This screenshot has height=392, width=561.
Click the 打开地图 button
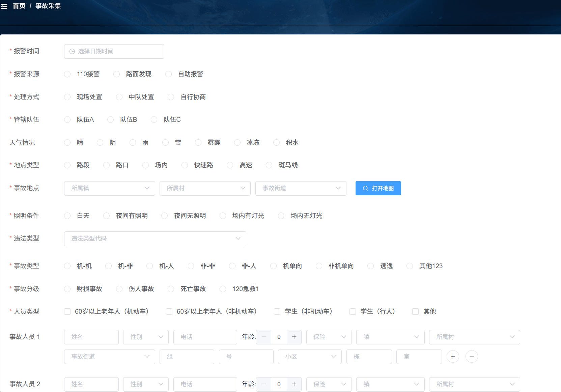tap(378, 188)
